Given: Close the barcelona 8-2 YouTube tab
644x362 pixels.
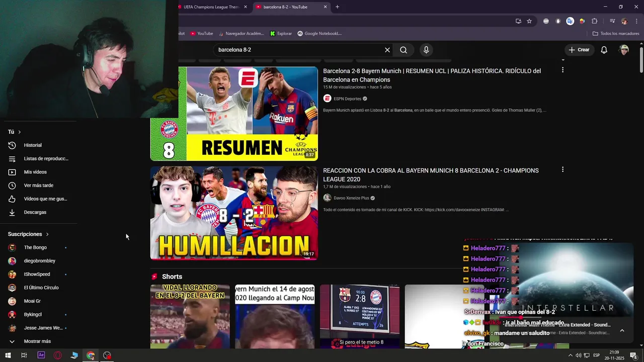Looking at the screenshot, I should pos(325,7).
